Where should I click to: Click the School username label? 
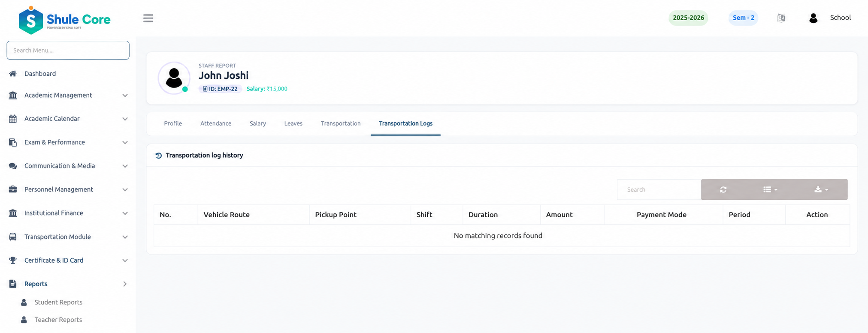[841, 18]
